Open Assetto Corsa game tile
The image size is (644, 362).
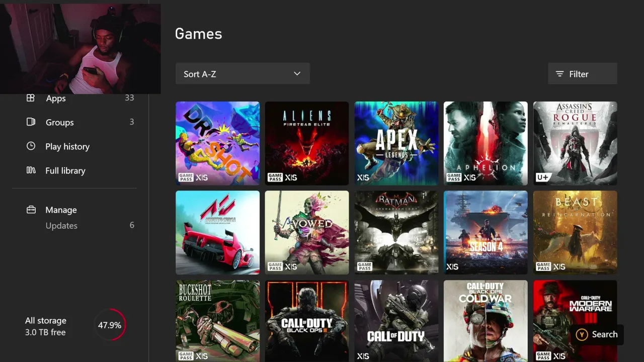(217, 233)
